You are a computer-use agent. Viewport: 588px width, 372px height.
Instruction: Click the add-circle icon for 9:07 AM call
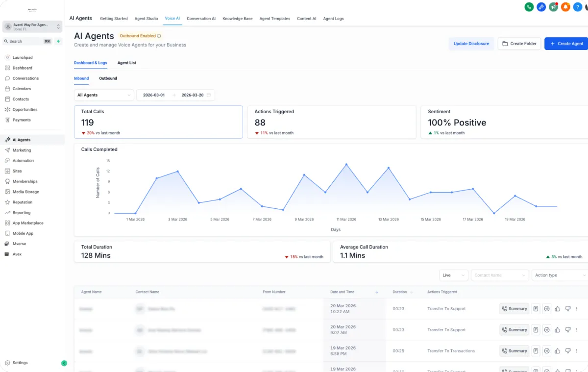tap(547, 330)
